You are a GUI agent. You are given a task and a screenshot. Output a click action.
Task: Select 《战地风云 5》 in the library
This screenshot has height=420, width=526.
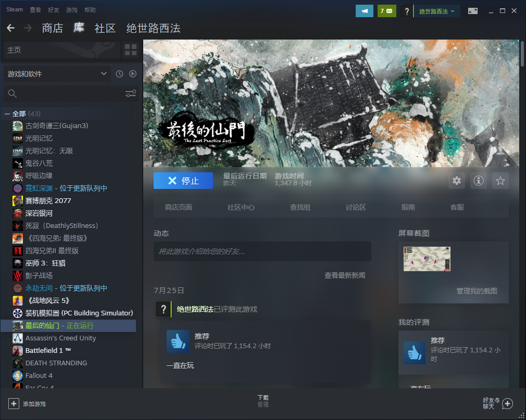(x=47, y=301)
